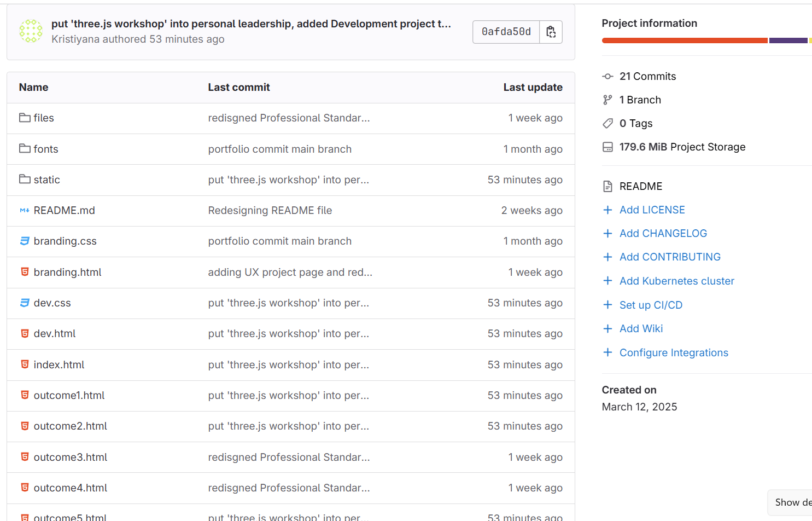Click the orange language bar segment
Image resolution: width=812 pixels, height=521 pixels.
684,40
